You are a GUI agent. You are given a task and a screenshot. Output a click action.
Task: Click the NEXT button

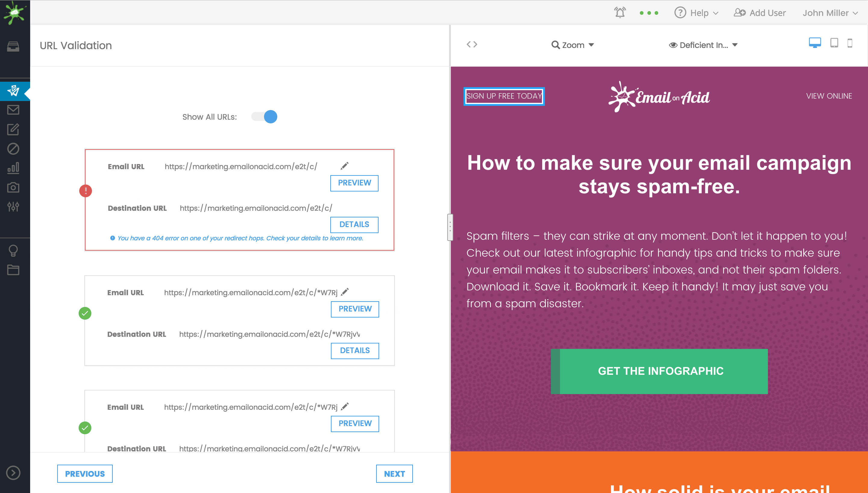(394, 474)
